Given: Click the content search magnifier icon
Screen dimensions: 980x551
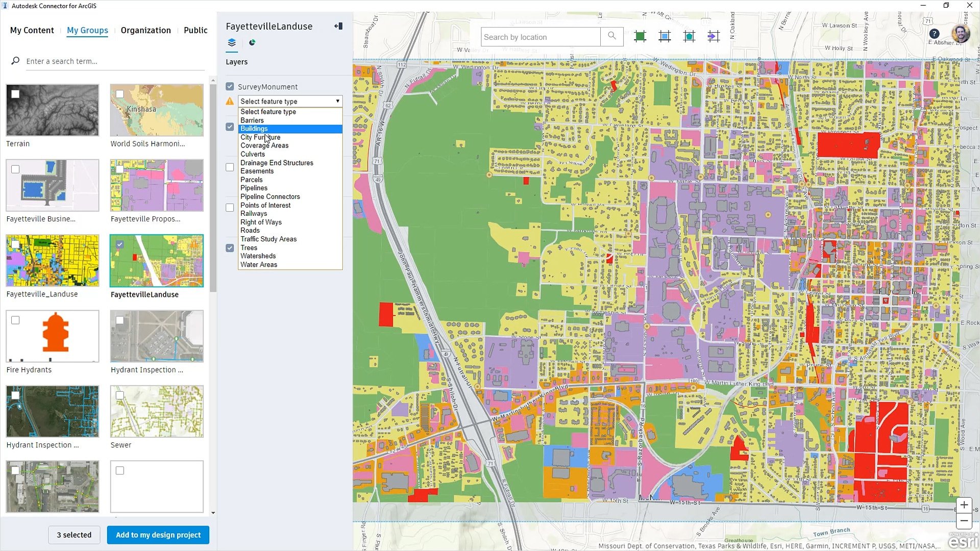Looking at the screenshot, I should coord(15,61).
